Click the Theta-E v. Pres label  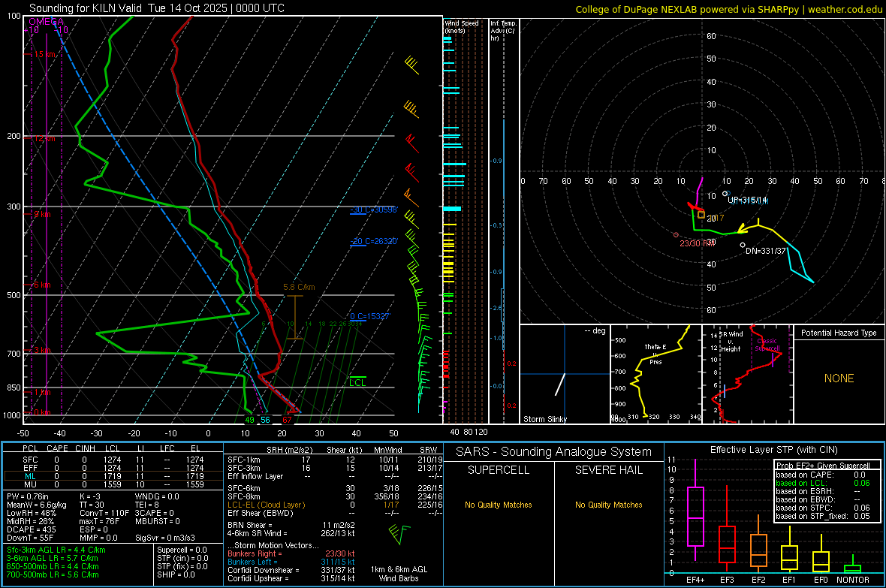pyautogui.click(x=655, y=354)
